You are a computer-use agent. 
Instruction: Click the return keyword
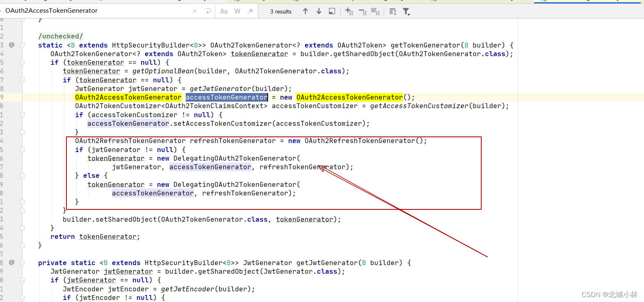pos(63,237)
